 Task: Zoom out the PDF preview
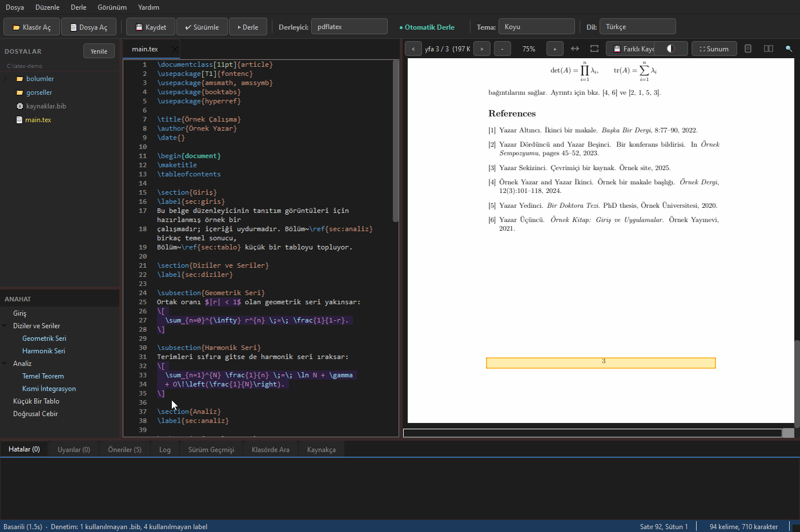pyautogui.click(x=502, y=49)
